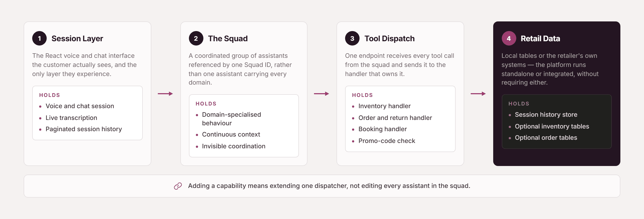644x219 pixels.
Task: Click the number 1 Session Layer badge
Action: [x=39, y=39]
